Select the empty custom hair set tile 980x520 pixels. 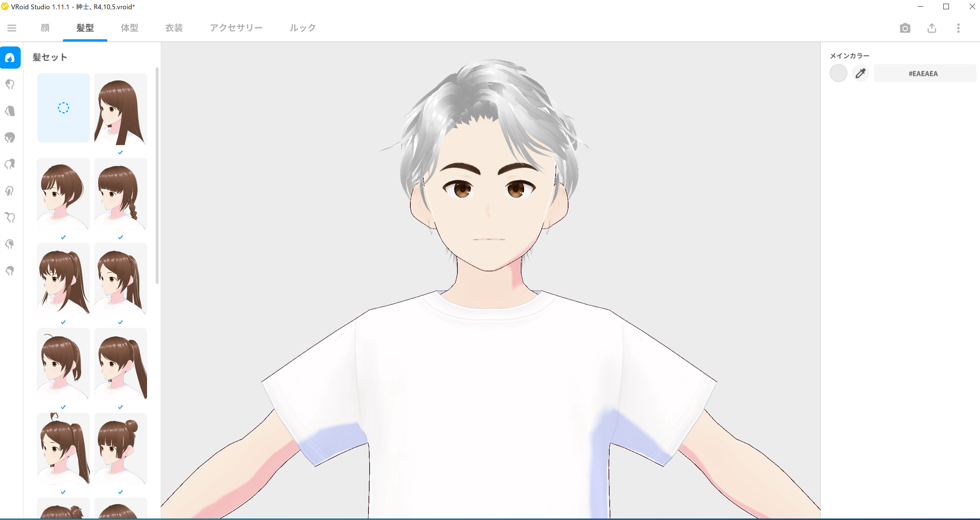coord(63,108)
